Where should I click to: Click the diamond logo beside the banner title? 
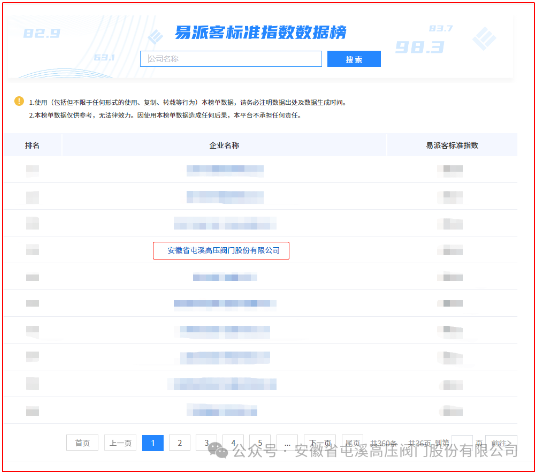pyautogui.click(x=155, y=36)
